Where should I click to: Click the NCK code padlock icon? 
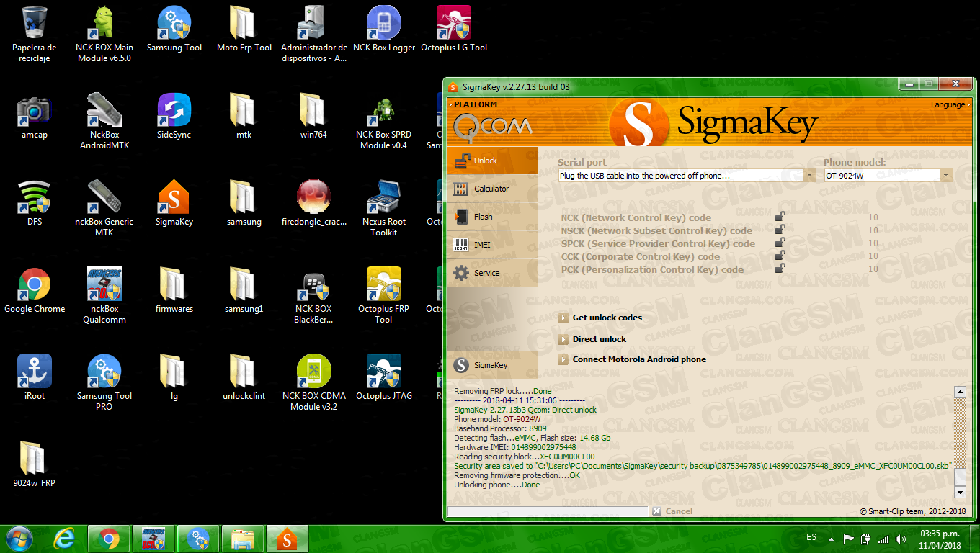pos(779,217)
